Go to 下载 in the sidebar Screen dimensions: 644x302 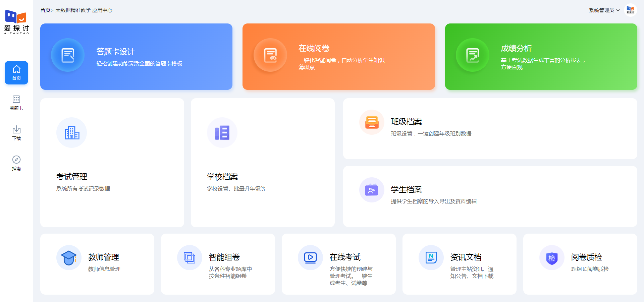coord(16,133)
